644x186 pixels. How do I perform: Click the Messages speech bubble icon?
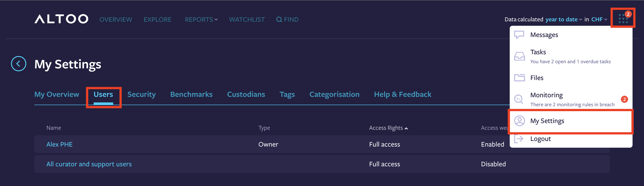(519, 35)
